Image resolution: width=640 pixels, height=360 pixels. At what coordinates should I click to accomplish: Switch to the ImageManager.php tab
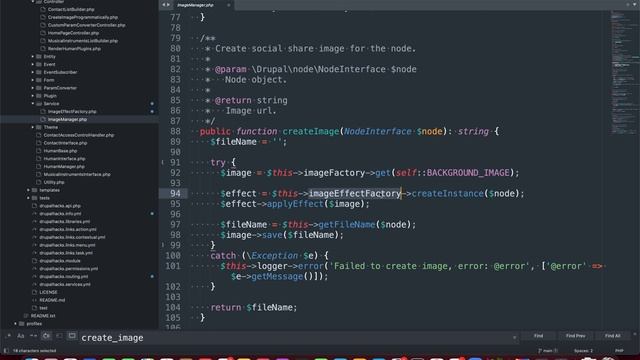point(196,5)
